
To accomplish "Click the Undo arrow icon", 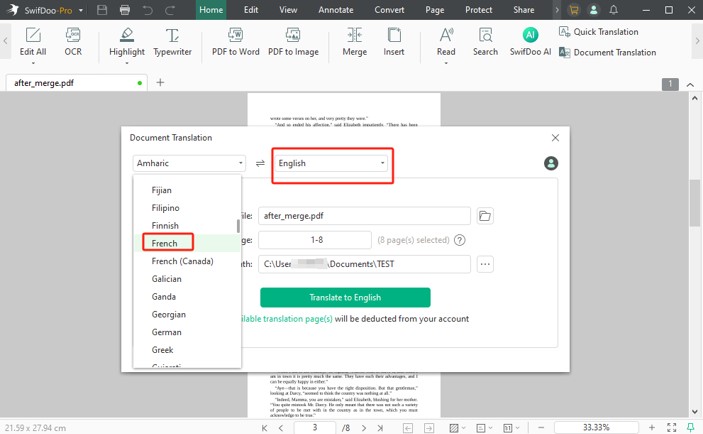I will pyautogui.click(x=148, y=10).
